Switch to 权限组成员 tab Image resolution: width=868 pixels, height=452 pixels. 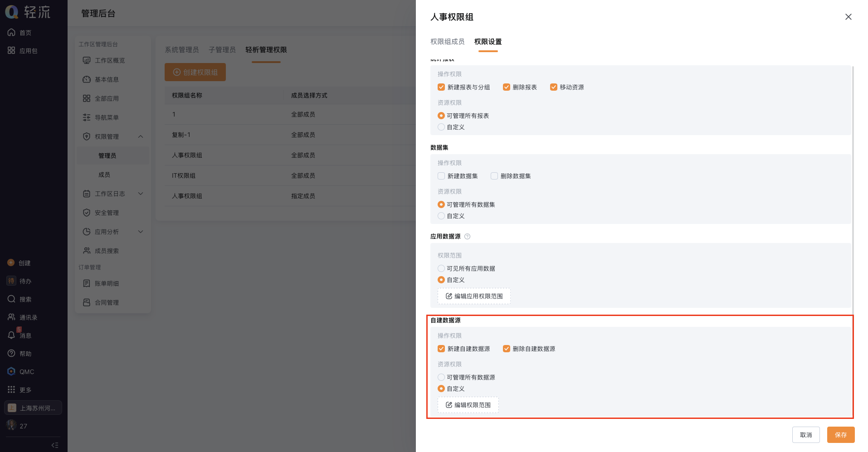pos(447,41)
